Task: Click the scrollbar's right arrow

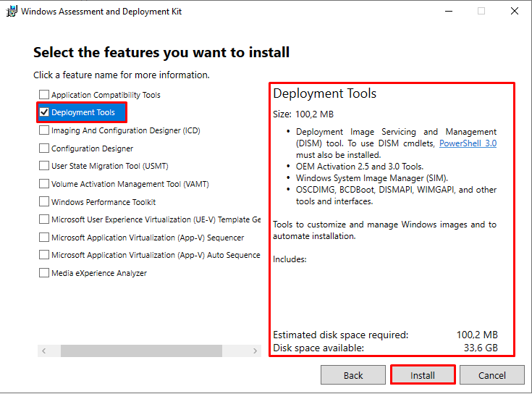Action: [255, 351]
